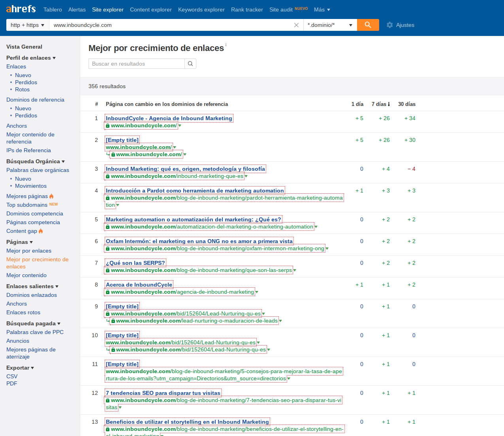Open Ajustes gear settings
This screenshot has width=504, height=436.
[x=401, y=25]
